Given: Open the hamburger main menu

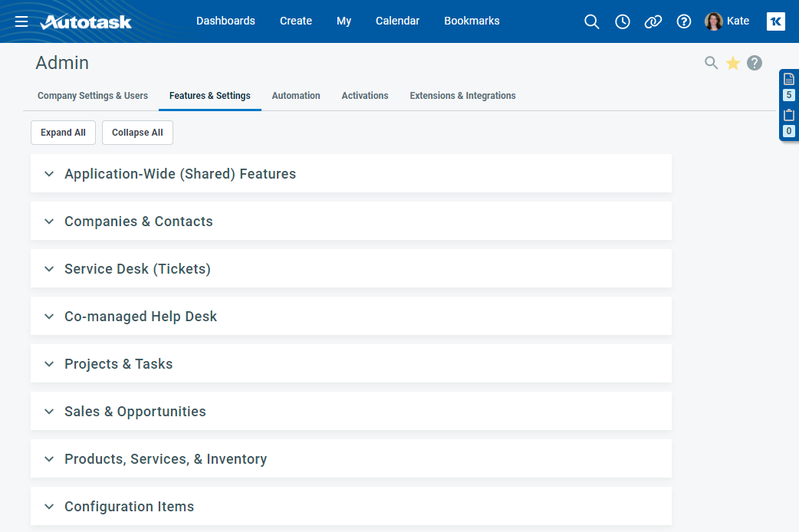Looking at the screenshot, I should (x=21, y=21).
